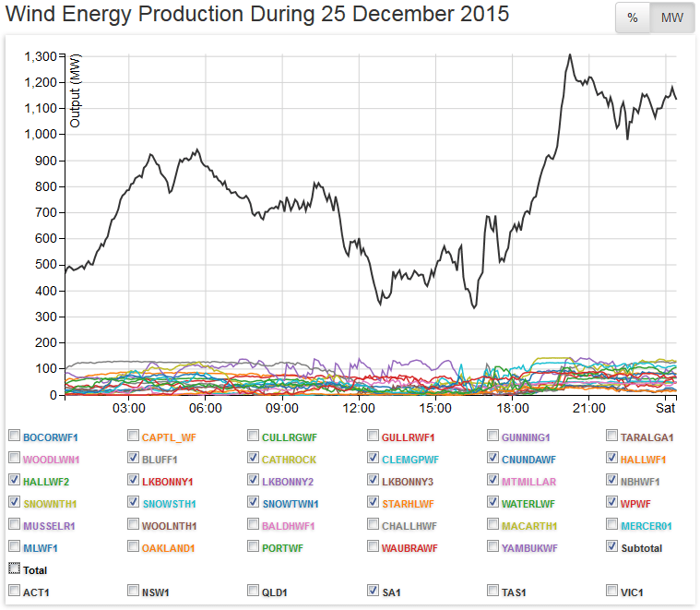
Task: Uncheck the HALLWF1 wind farm
Action: (x=613, y=458)
